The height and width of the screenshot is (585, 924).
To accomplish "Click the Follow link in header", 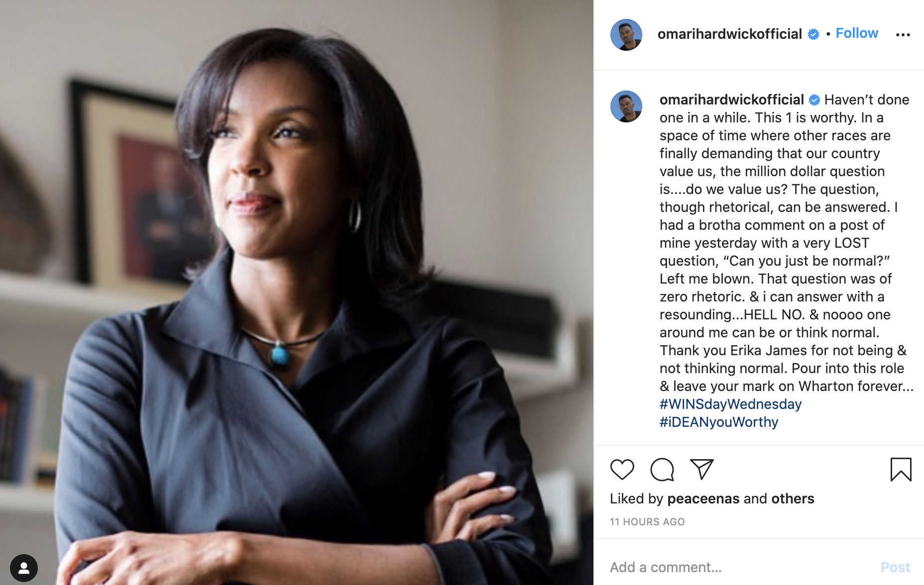I will (857, 33).
